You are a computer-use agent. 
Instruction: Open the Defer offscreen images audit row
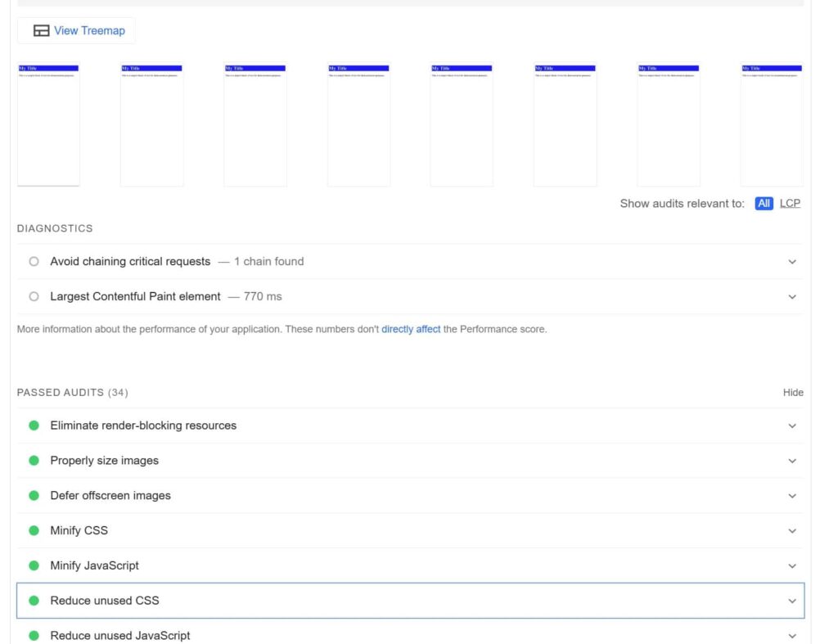110,496
